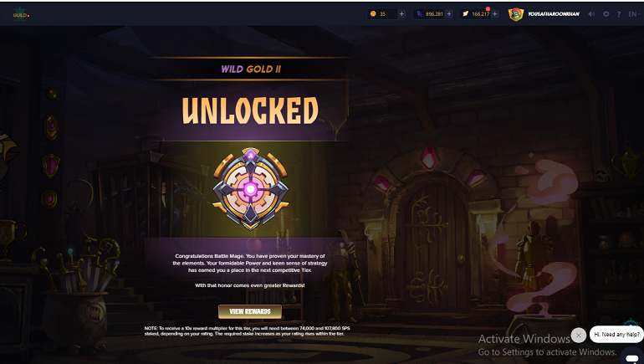Open help via question mark icon
644x364 pixels.
point(619,14)
